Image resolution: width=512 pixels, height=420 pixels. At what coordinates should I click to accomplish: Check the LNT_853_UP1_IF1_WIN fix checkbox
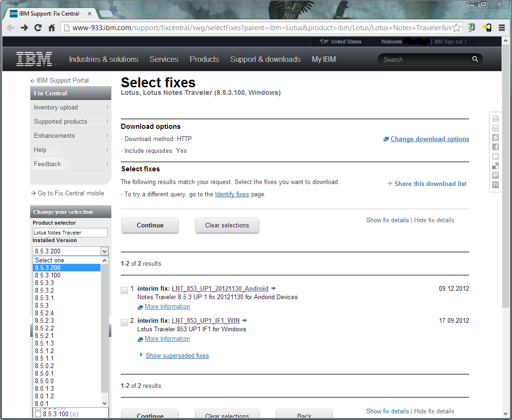point(125,322)
